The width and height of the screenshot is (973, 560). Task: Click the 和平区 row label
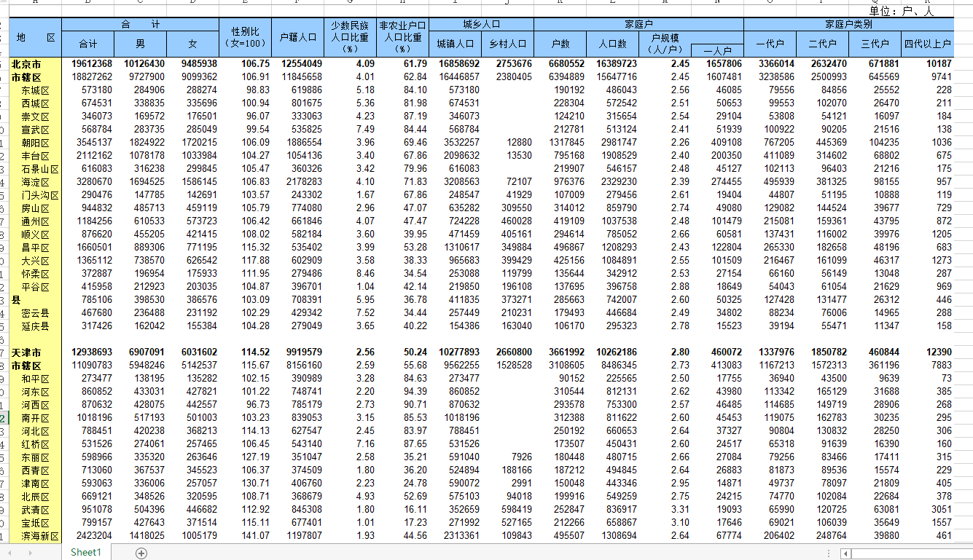point(35,379)
